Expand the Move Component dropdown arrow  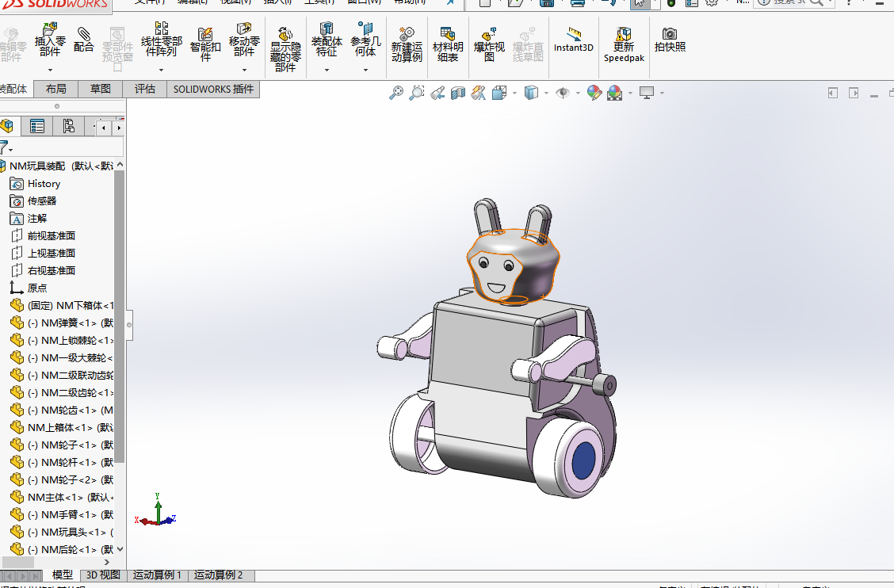click(245, 71)
